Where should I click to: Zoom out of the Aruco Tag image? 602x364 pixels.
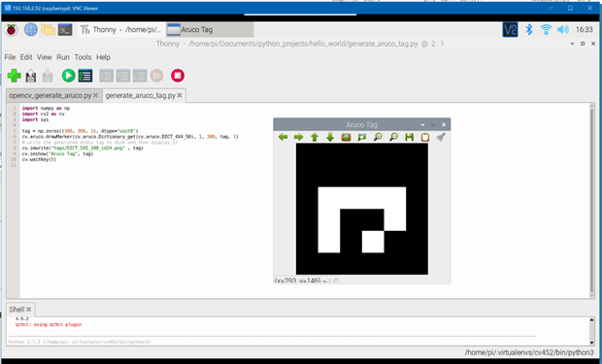(393, 137)
